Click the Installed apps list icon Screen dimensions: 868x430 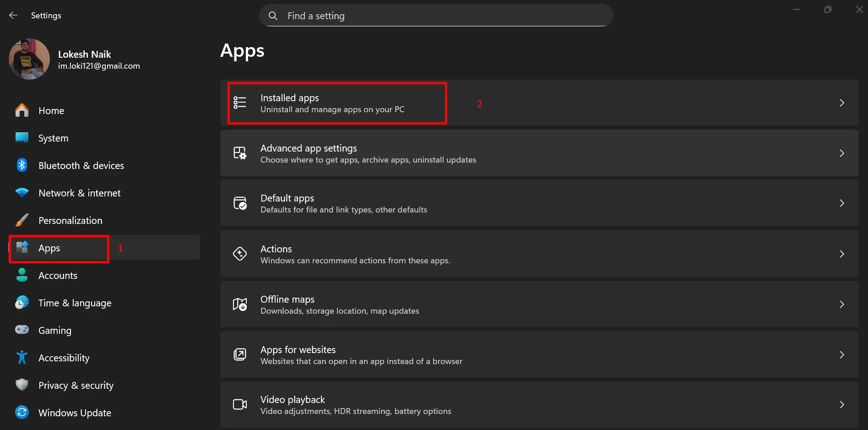[x=240, y=103]
